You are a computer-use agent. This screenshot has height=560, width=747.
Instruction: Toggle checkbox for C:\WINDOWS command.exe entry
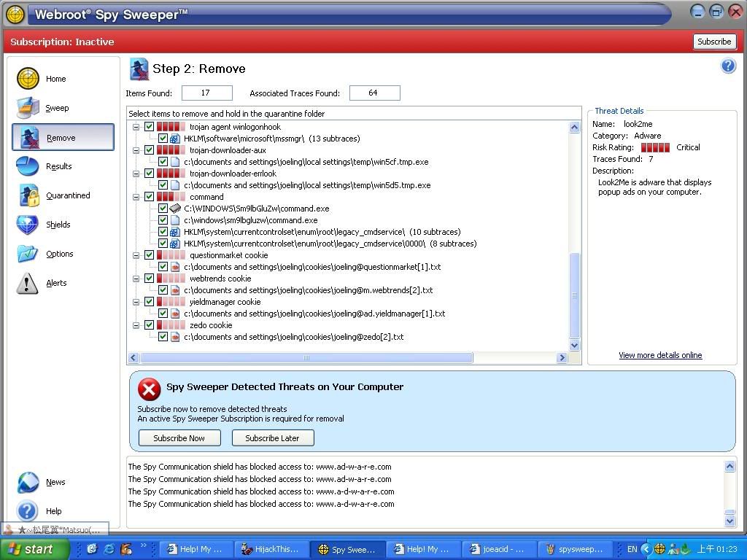tap(163, 209)
